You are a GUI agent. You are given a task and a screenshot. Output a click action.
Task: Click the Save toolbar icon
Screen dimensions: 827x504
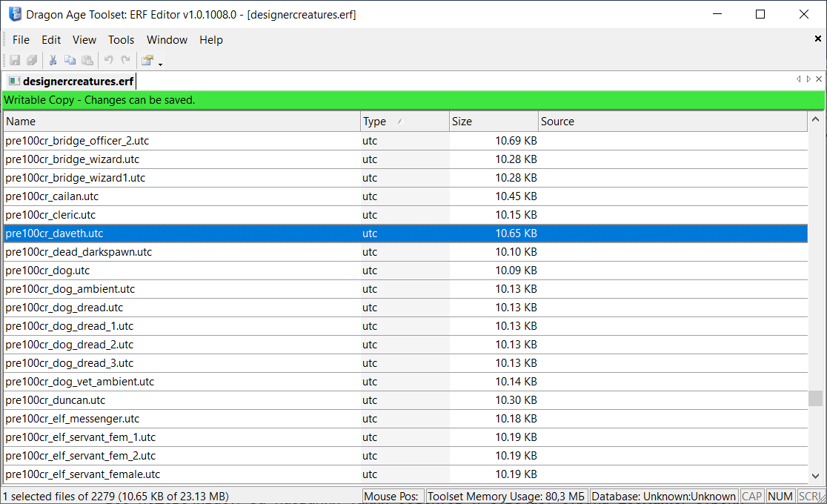pos(15,60)
